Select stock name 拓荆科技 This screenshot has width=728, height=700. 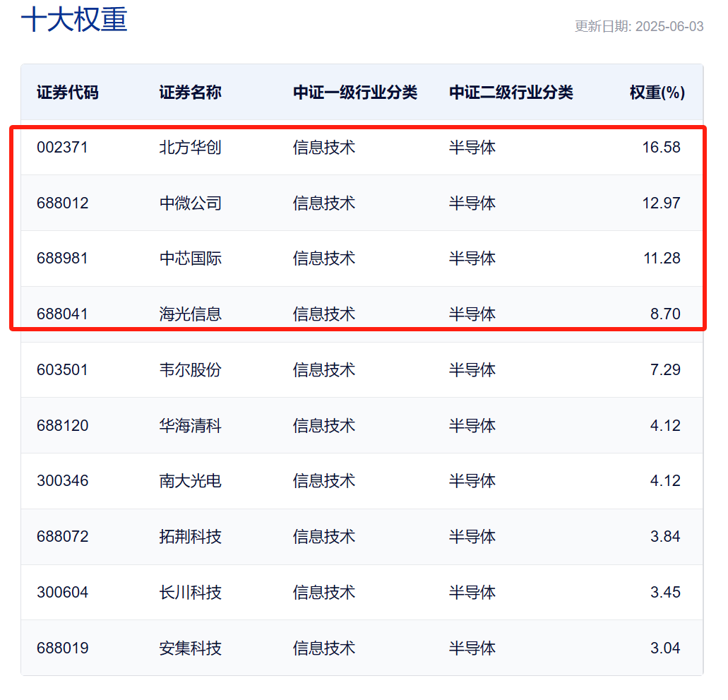tap(191, 537)
